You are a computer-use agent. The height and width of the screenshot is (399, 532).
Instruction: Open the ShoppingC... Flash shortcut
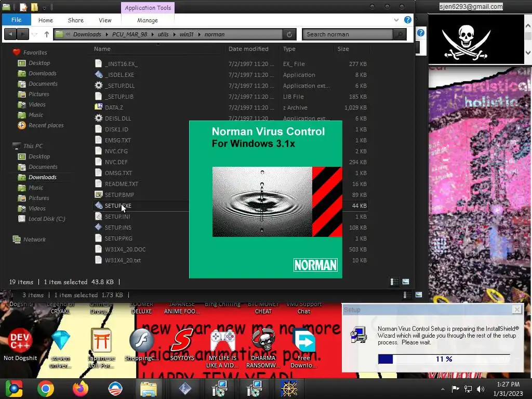tap(141, 345)
